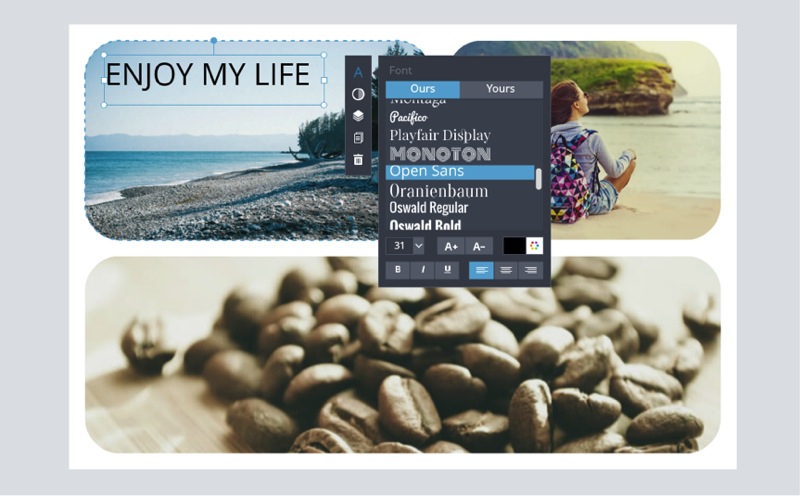Viewport: 800px width, 496px height.
Task: Open the multicolor palette picker icon
Action: click(x=534, y=246)
